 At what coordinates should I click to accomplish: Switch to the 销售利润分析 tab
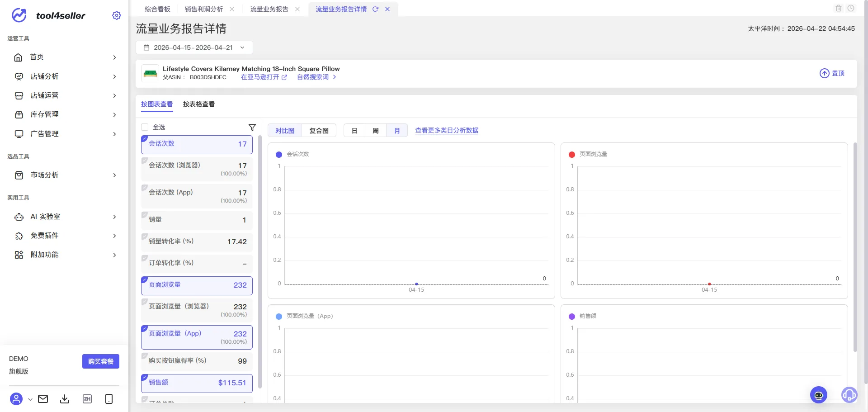click(203, 9)
